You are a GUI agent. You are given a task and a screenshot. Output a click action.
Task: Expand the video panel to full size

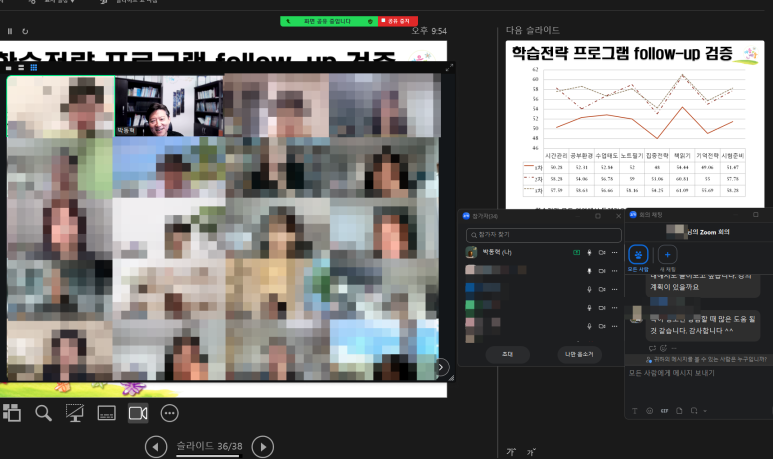point(449,68)
